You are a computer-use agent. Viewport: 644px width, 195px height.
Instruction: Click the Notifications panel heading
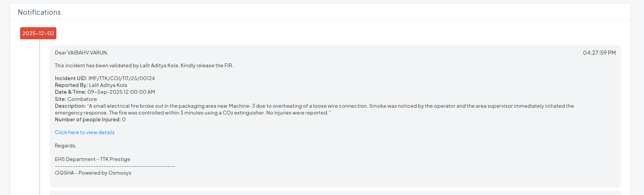(39, 12)
